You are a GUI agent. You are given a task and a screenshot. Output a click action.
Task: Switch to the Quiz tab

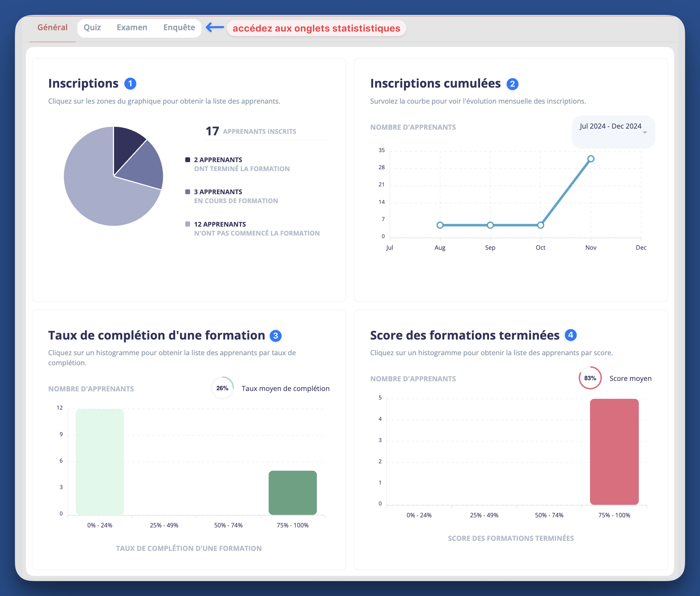92,27
